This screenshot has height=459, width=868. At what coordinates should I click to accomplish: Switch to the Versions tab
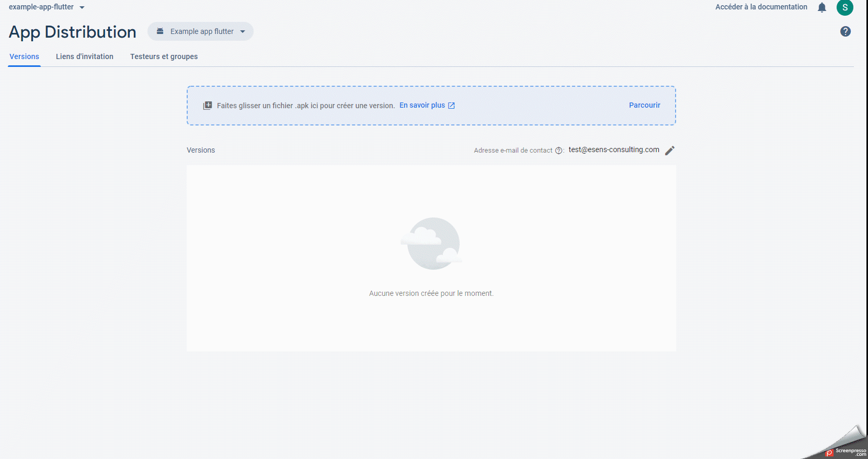click(x=24, y=56)
